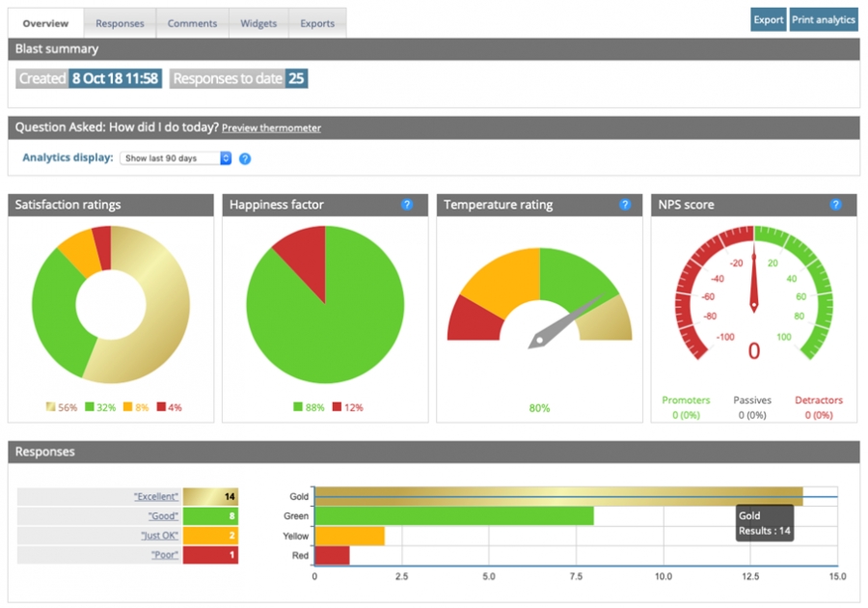Open the Comments tab

192,23
